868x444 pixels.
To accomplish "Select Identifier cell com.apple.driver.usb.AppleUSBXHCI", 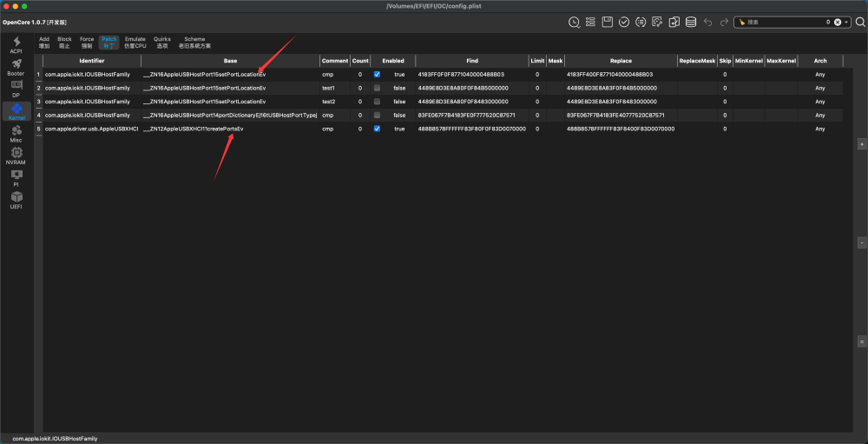I will (92, 129).
